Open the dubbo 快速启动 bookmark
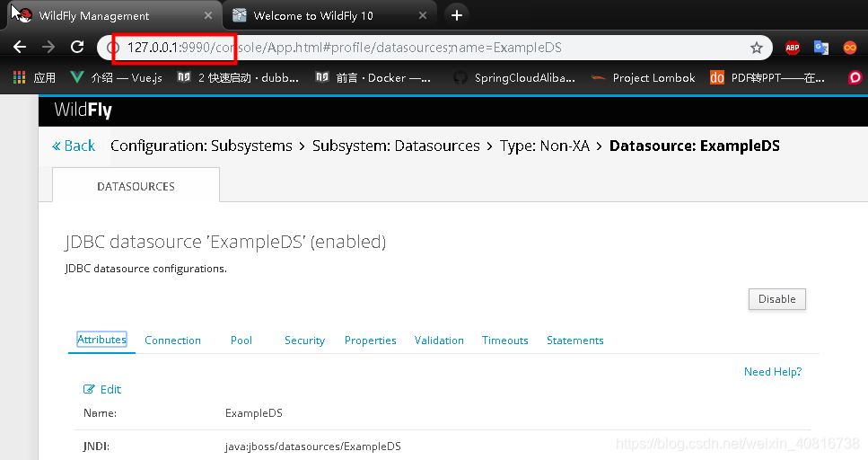 coord(238,77)
